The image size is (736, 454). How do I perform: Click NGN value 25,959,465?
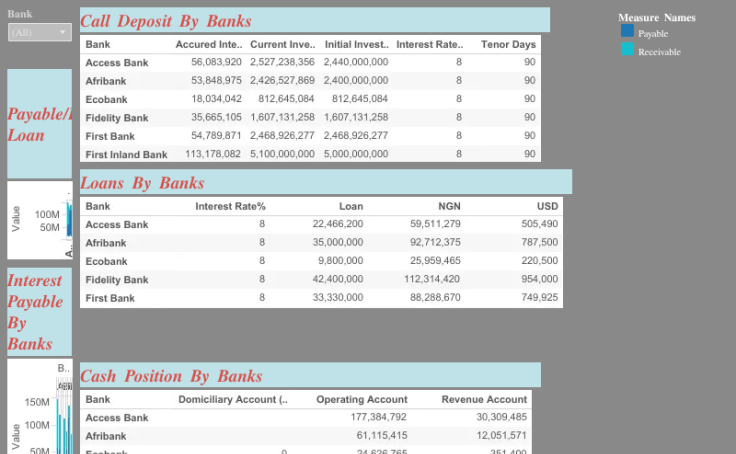click(x=435, y=261)
